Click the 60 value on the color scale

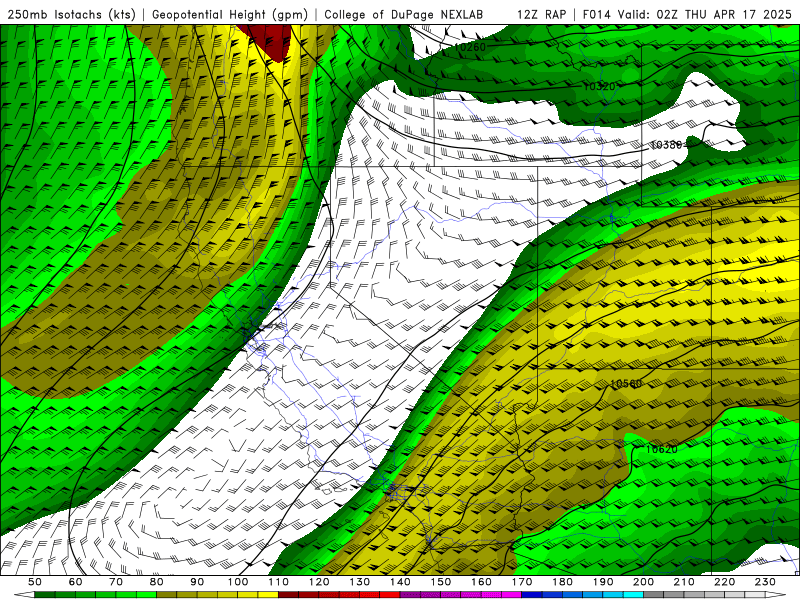(x=75, y=582)
